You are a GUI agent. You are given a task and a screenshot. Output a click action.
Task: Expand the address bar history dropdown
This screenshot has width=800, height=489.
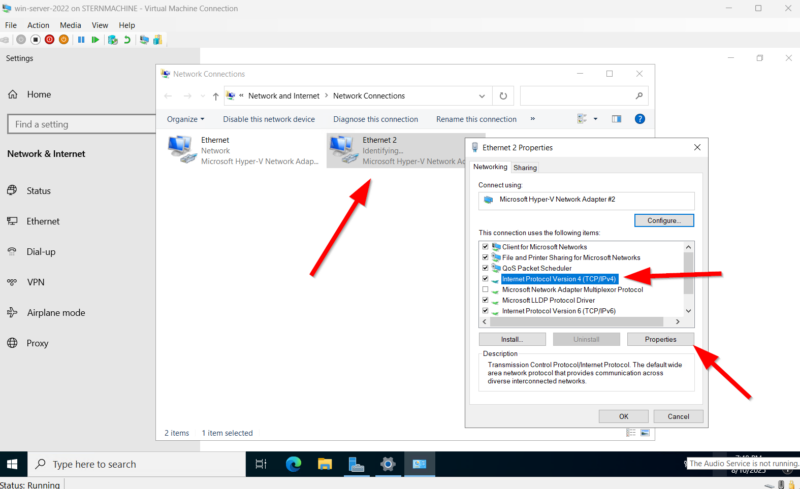coord(482,96)
